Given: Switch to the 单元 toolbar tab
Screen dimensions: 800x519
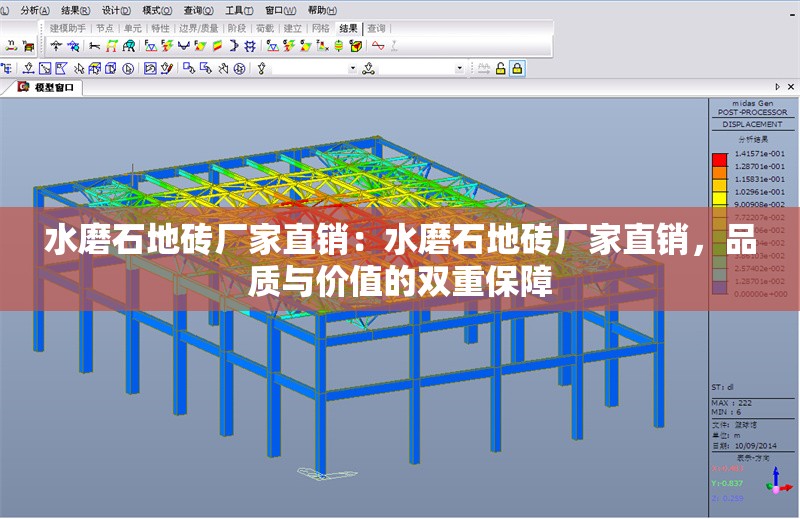Looking at the screenshot, I should point(133,29).
